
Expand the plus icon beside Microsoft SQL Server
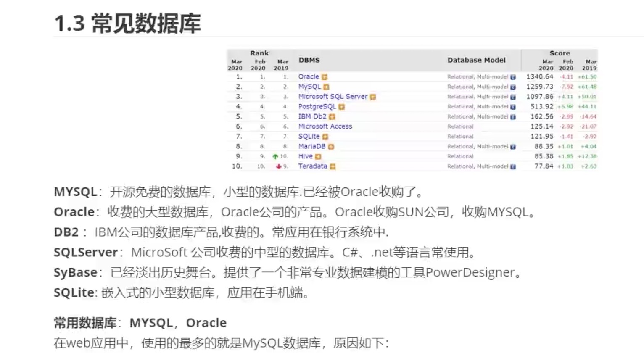tap(372, 96)
